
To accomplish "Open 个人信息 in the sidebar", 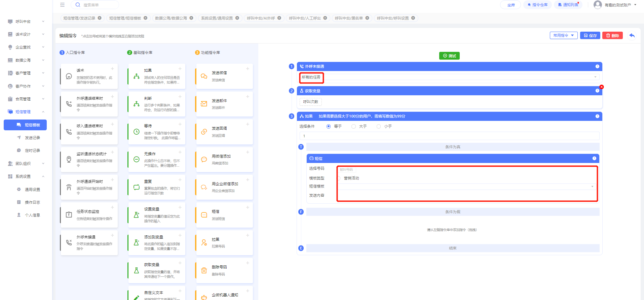I will pos(32,215).
